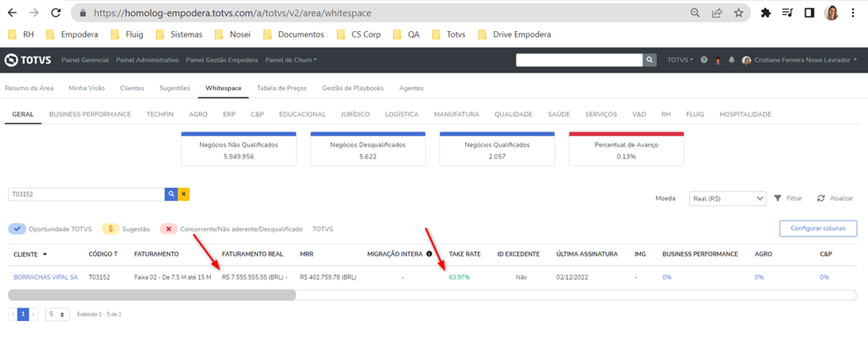Image resolution: width=868 pixels, height=341 pixels.
Task: Sort by CLIENTE column arrow
Action: point(45,255)
